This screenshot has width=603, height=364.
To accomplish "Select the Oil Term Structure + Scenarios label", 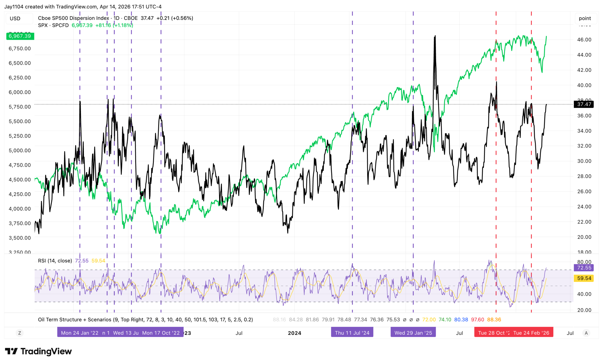I will coord(74,320).
